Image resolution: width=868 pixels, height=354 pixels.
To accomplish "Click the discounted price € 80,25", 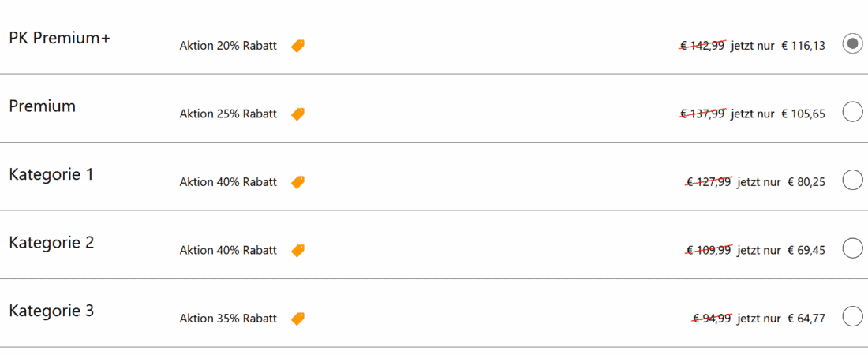I will 806,182.
